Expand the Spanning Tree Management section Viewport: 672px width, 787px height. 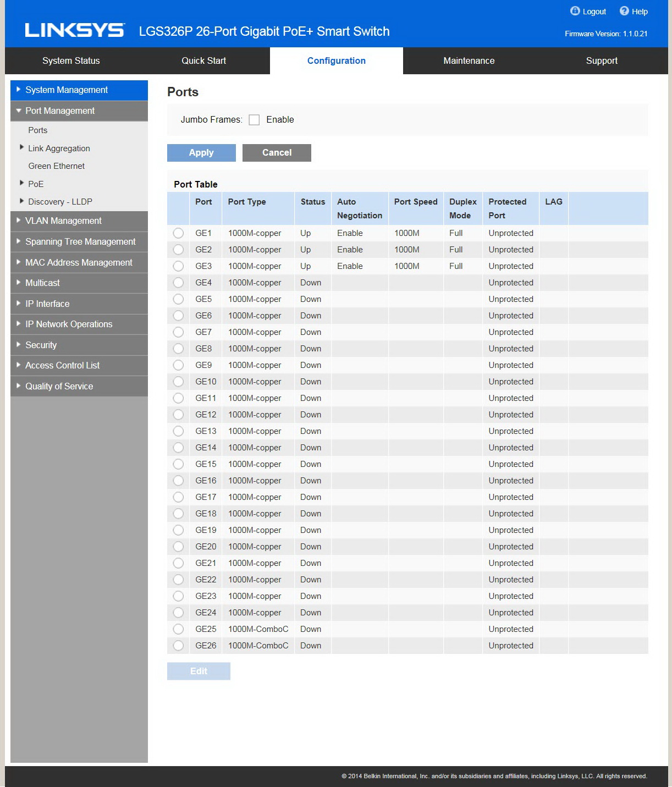tap(79, 242)
